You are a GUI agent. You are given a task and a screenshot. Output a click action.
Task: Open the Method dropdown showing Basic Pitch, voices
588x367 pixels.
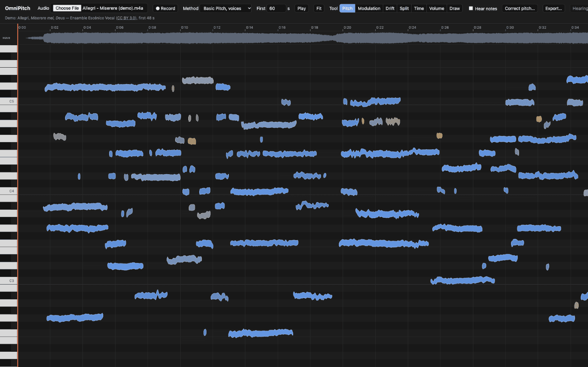point(226,8)
